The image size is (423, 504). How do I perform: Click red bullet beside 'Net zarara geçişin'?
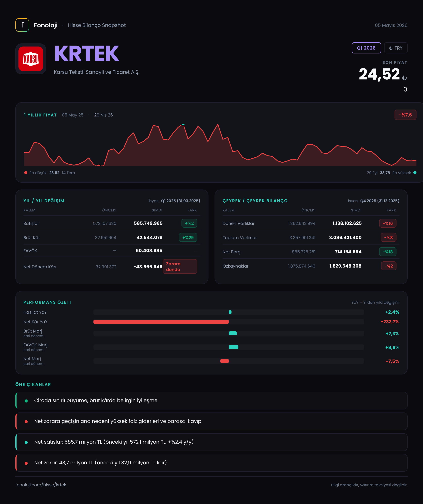pos(26,421)
